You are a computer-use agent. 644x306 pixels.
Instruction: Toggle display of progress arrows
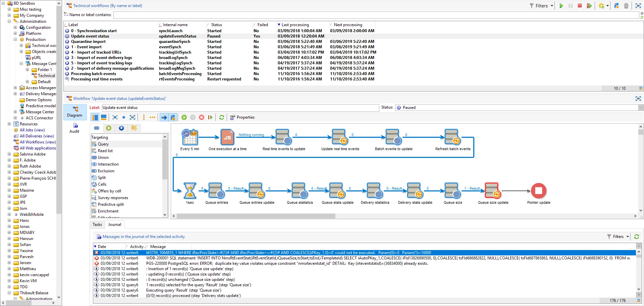click(164, 117)
